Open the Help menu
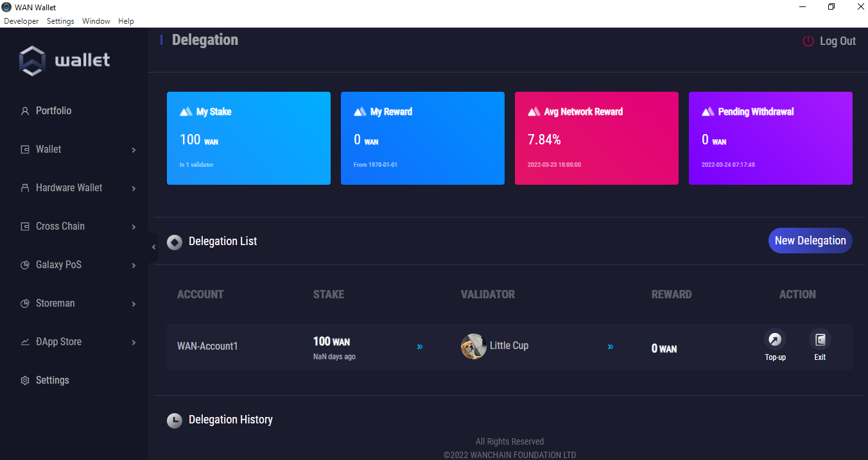The height and width of the screenshot is (460, 868). pyautogui.click(x=126, y=21)
